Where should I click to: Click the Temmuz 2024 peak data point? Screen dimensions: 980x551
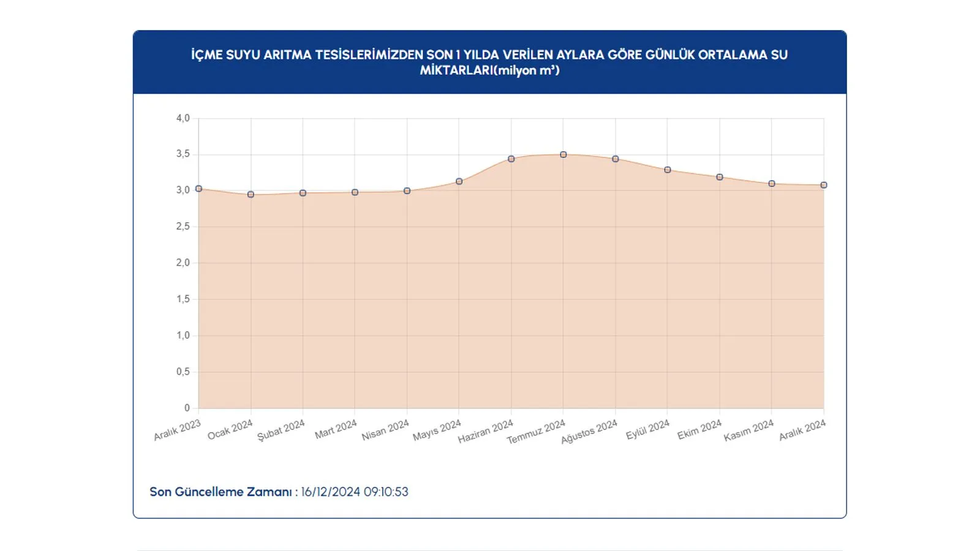click(x=563, y=154)
